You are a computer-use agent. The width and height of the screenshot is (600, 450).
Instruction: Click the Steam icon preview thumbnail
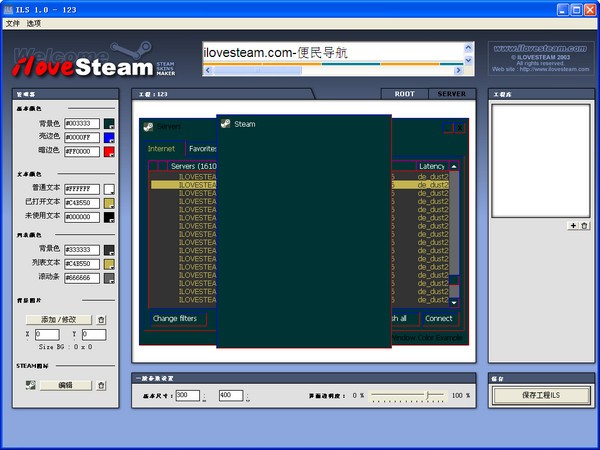31,385
